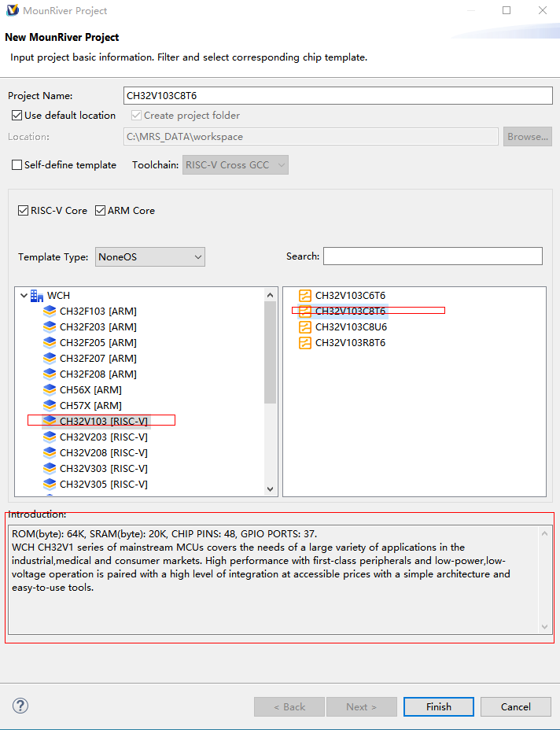Click the CH32F103 [ARM] stack icon

pyautogui.click(x=50, y=311)
